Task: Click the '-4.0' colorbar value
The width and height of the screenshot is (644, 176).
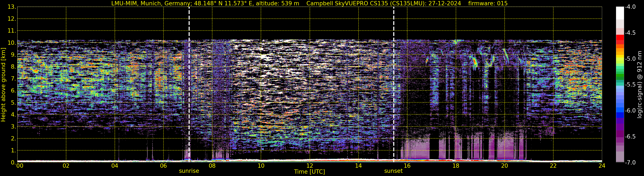Action: (x=630, y=7)
